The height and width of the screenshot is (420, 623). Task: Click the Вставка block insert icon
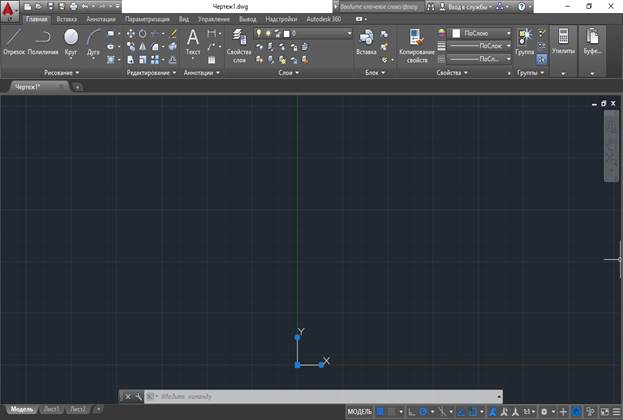[366, 38]
